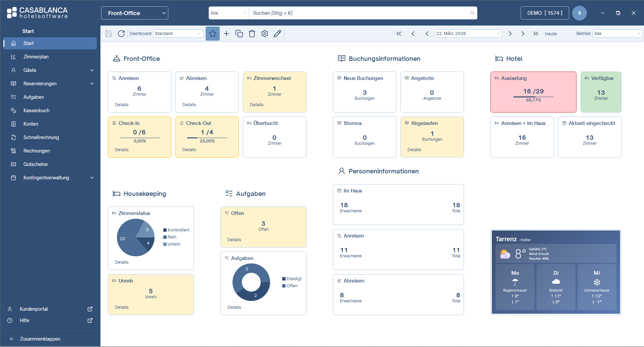
Task: Select the Zimmerplan icon in the sidebar
Action: (13, 56)
